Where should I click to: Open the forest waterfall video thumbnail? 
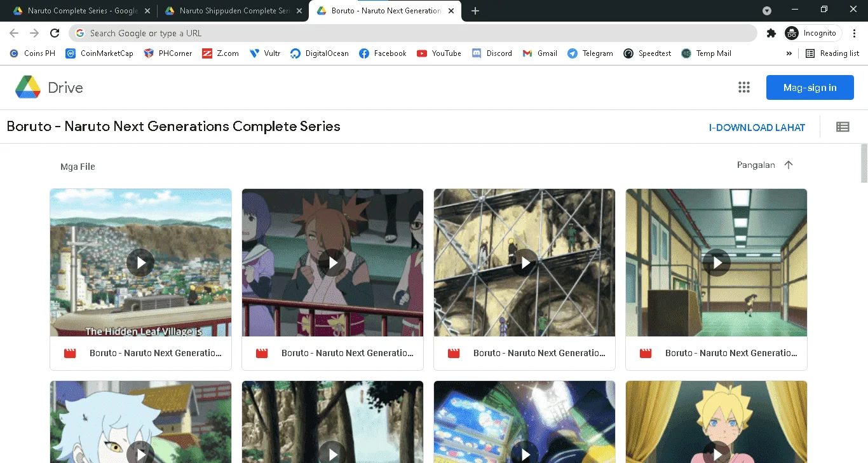[332, 422]
